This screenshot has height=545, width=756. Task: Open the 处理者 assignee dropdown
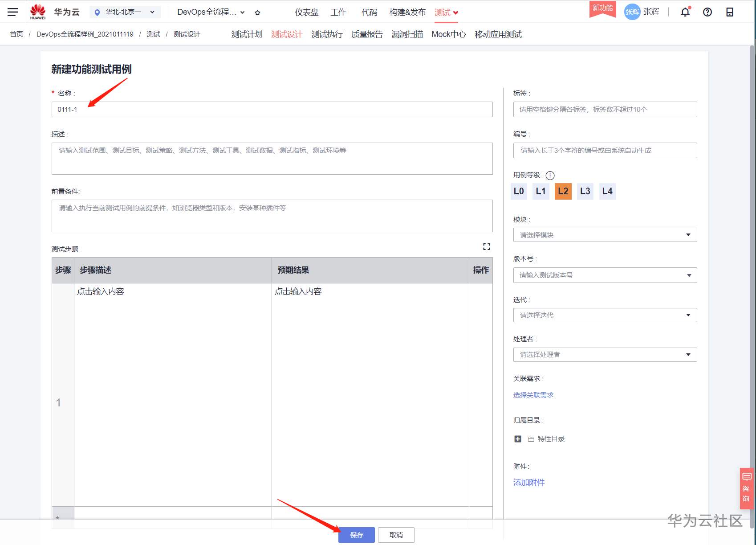pyautogui.click(x=605, y=355)
